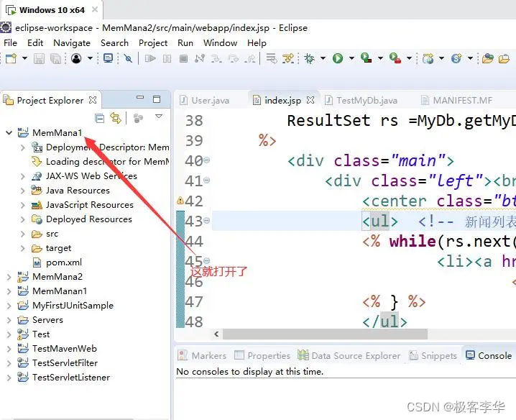Switch to the TestMyDb.java editor tab
516x420 pixels.
click(x=361, y=100)
